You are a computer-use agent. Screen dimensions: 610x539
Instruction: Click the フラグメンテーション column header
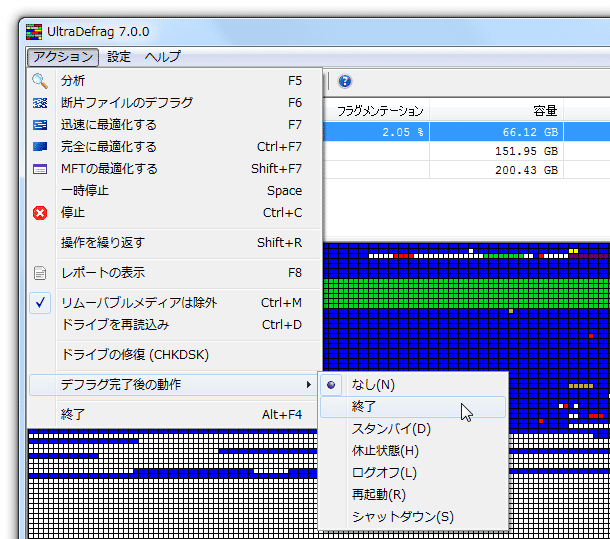point(376,111)
